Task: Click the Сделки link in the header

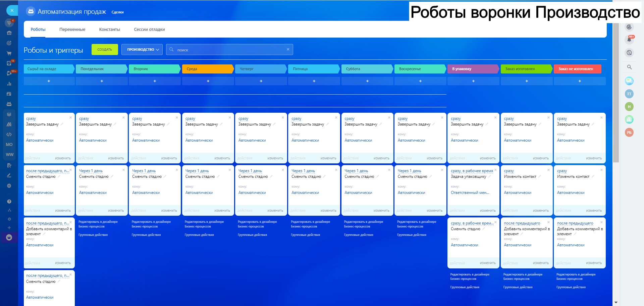Action: coord(118,12)
